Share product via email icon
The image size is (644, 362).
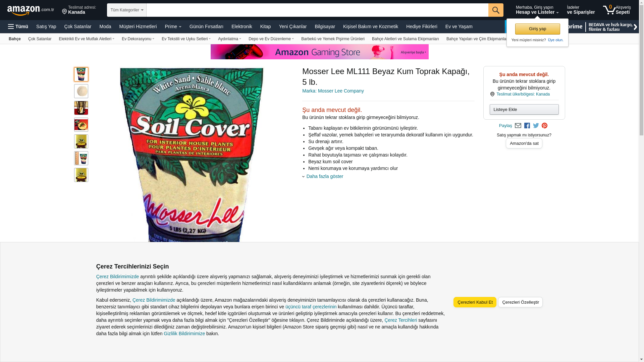(x=518, y=126)
